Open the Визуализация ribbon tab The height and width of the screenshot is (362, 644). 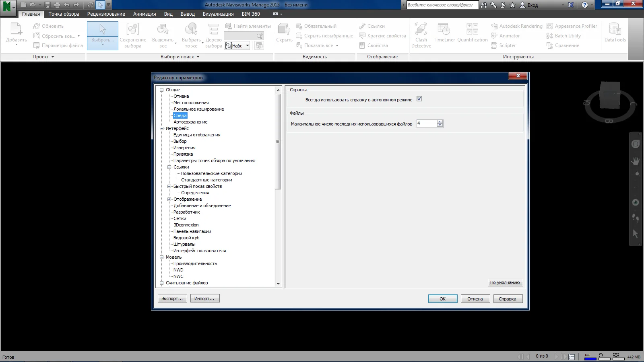[218, 14]
